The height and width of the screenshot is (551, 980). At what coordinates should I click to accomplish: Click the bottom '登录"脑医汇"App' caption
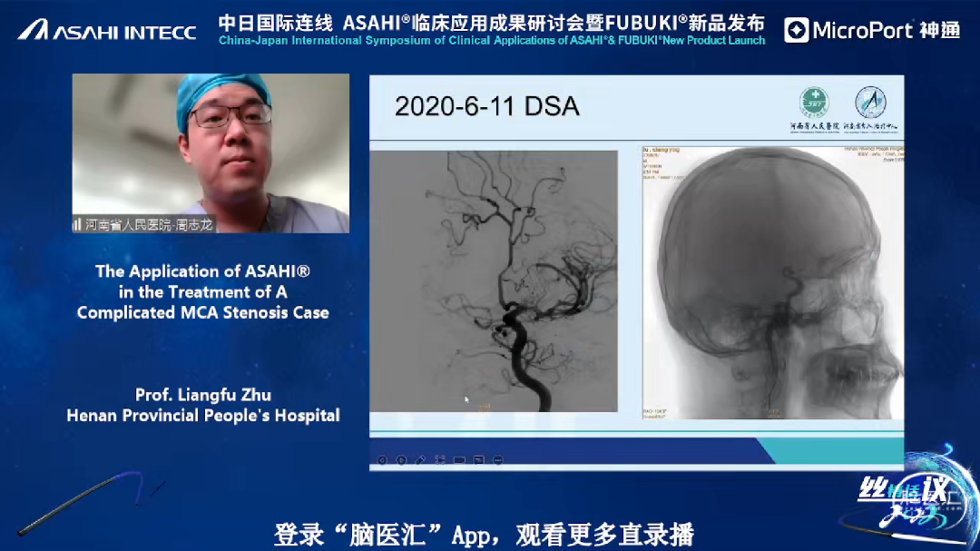click(484, 535)
